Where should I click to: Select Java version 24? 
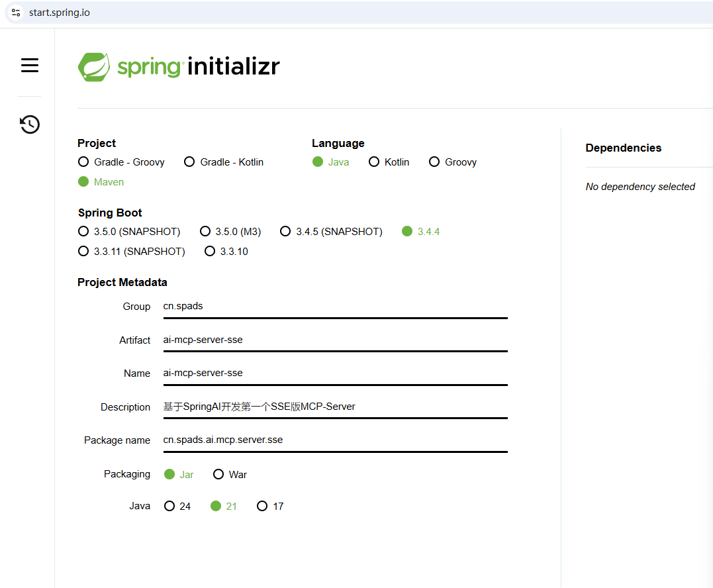click(x=177, y=506)
